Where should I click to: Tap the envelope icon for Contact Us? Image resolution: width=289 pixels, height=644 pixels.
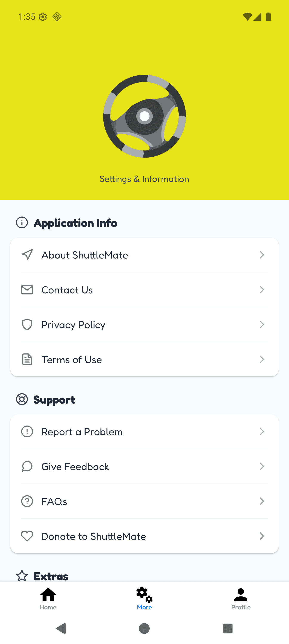[x=27, y=289]
